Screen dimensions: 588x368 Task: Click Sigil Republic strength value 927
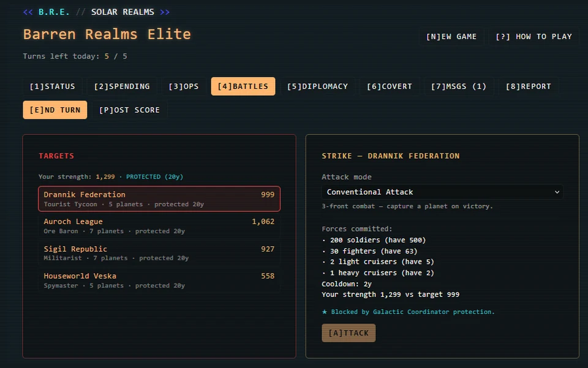click(x=268, y=249)
